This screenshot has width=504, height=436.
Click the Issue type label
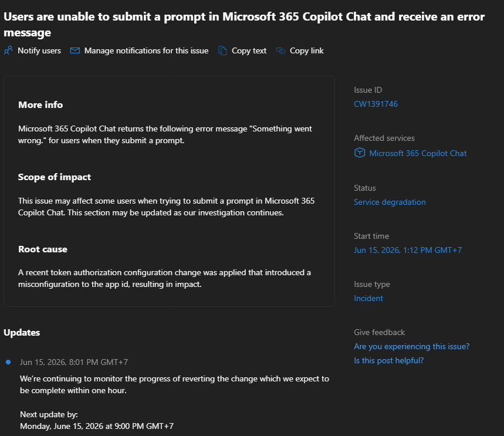coord(372,284)
